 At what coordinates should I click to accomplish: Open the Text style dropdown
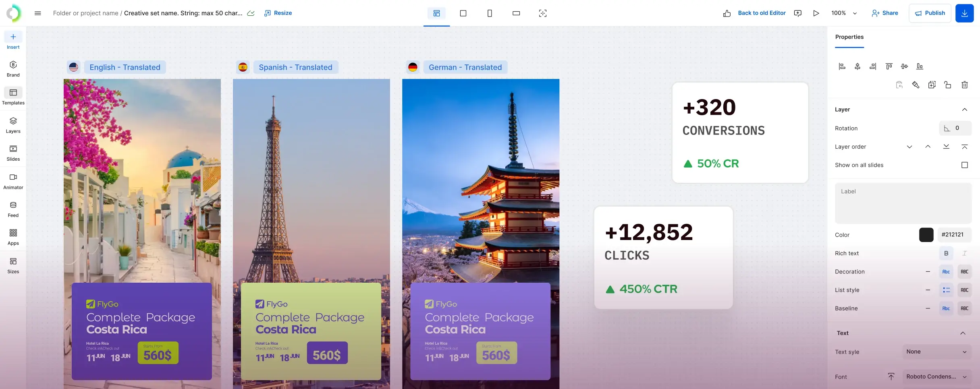point(936,352)
